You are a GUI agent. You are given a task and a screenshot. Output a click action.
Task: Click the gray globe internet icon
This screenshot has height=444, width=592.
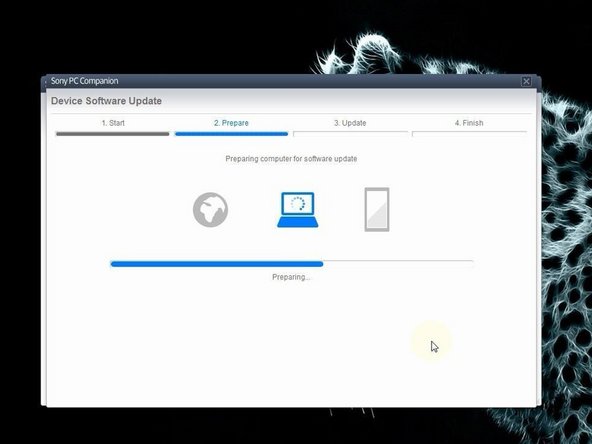tap(210, 210)
